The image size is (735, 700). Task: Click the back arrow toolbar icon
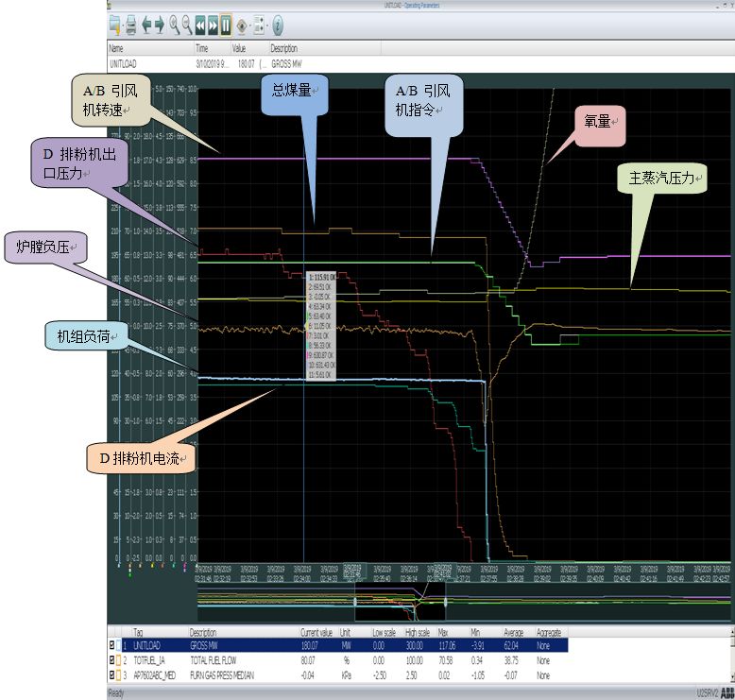click(x=146, y=25)
